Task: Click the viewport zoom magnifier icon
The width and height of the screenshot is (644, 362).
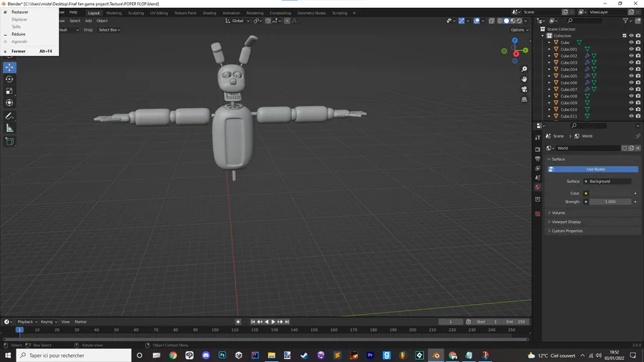Action: 524,69
